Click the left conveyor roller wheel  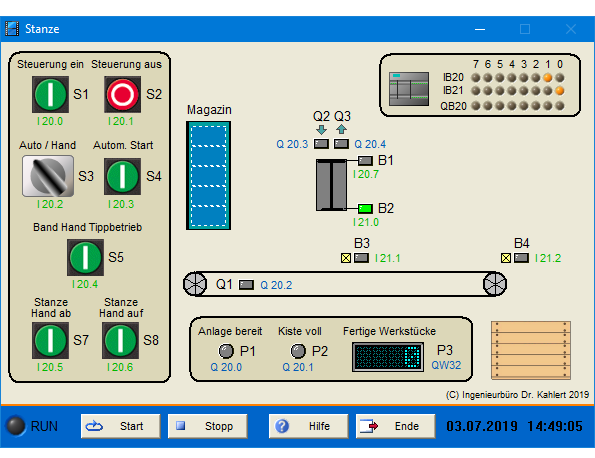click(195, 284)
